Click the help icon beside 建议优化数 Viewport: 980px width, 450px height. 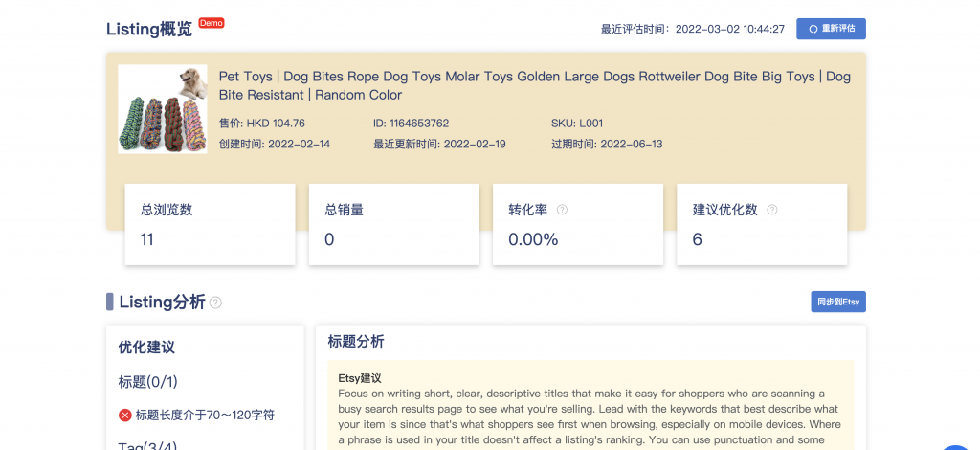(x=772, y=210)
